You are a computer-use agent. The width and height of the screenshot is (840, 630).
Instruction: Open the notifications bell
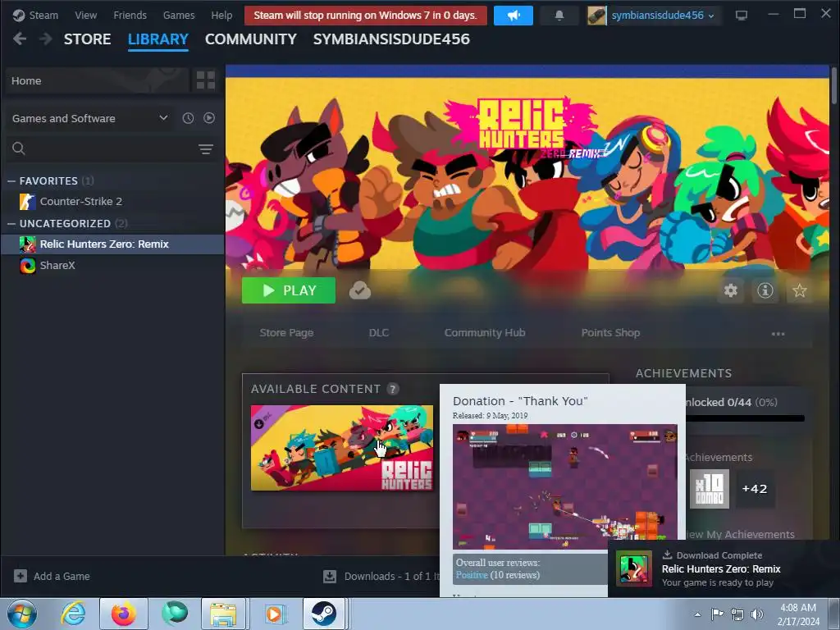559,16
